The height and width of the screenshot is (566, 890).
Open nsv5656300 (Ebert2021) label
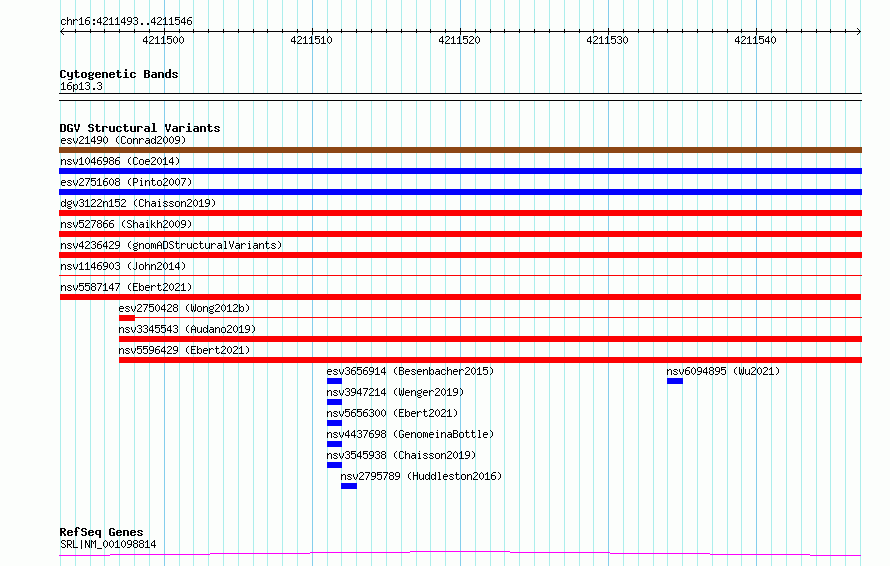(x=392, y=413)
